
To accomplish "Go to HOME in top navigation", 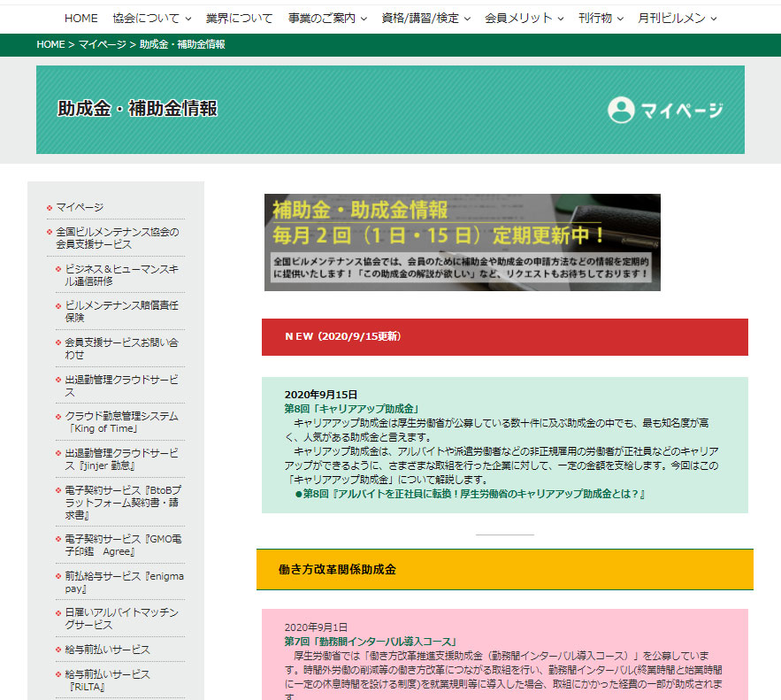I will coord(81,18).
